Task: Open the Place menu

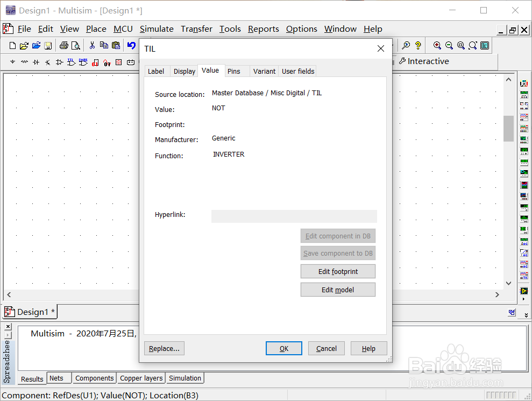Action: click(x=96, y=29)
